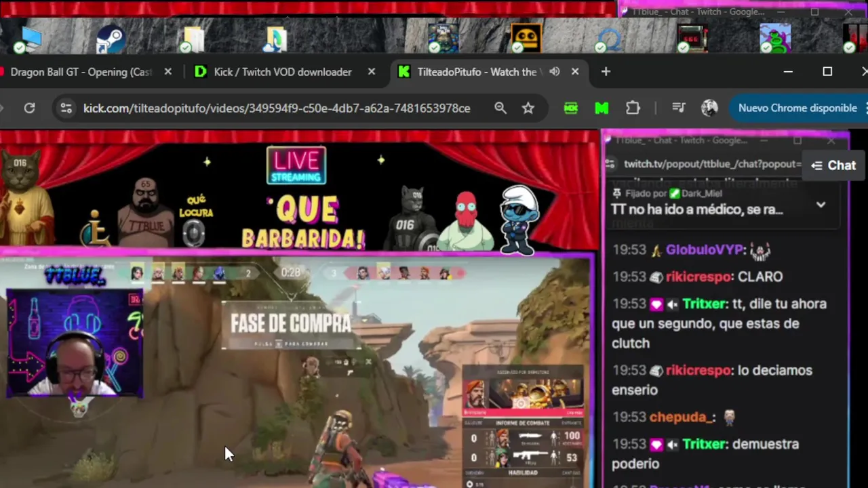Viewport: 868px width, 488px height.
Task: Toggle the Chat panel button
Action: pos(834,165)
